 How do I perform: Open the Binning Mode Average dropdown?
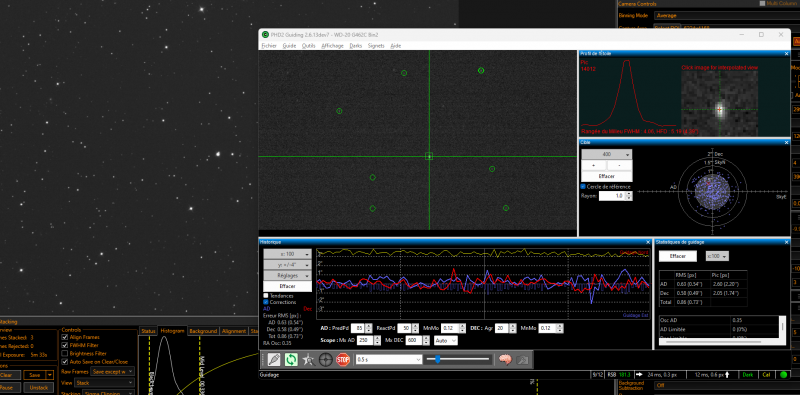(726, 15)
